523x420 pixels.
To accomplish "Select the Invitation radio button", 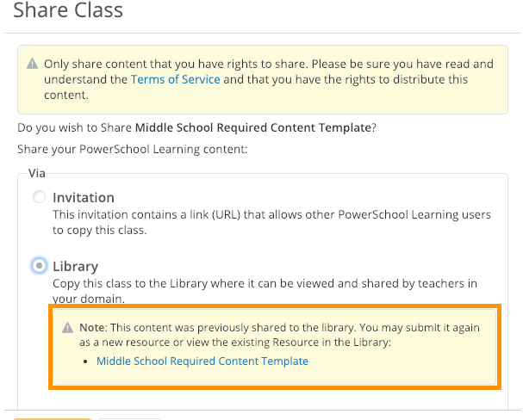I will pos(39,198).
